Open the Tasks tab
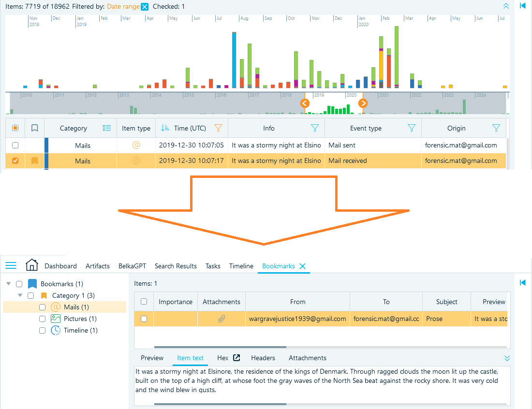The width and height of the screenshot is (532, 409). (213, 266)
